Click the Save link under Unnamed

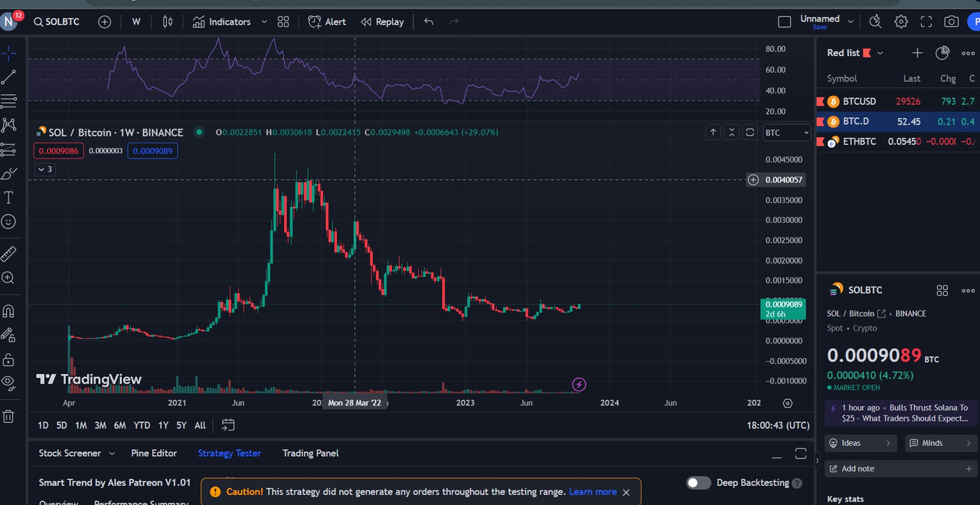click(819, 27)
